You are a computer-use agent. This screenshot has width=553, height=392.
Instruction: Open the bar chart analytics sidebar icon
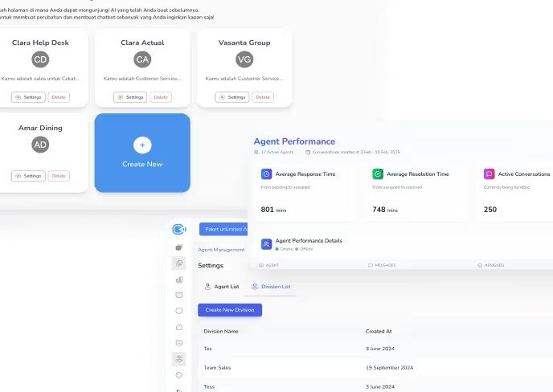point(178,280)
